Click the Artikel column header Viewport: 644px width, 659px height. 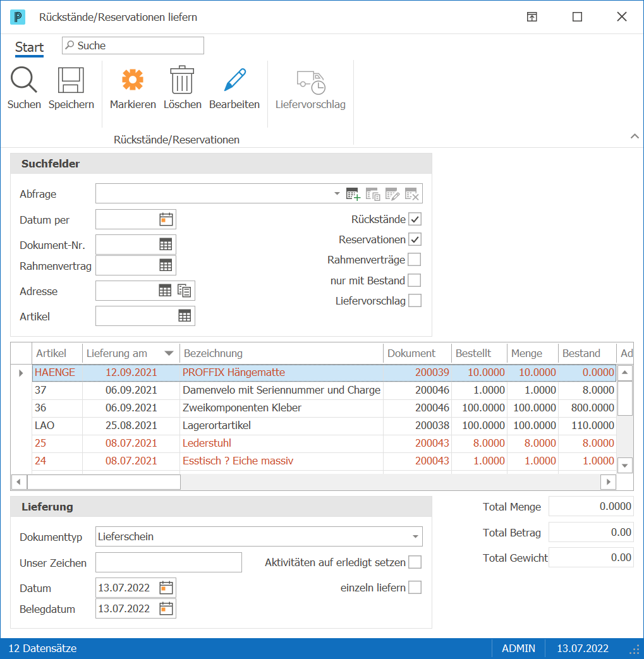(x=57, y=353)
